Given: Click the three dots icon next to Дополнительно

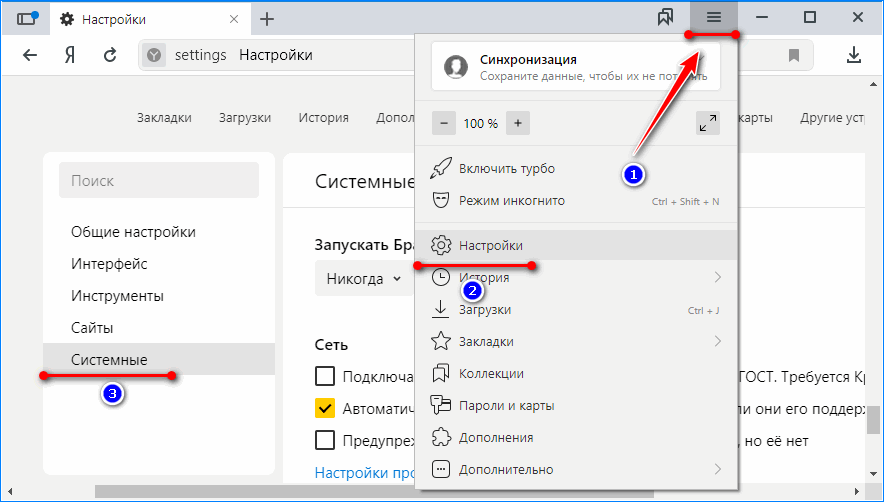Looking at the screenshot, I should 440,469.
